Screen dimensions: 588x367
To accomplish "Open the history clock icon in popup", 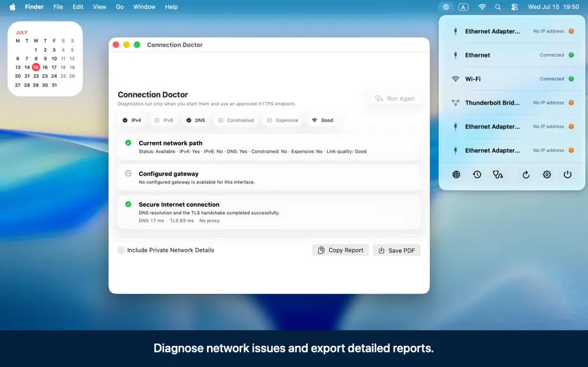I will [x=477, y=175].
